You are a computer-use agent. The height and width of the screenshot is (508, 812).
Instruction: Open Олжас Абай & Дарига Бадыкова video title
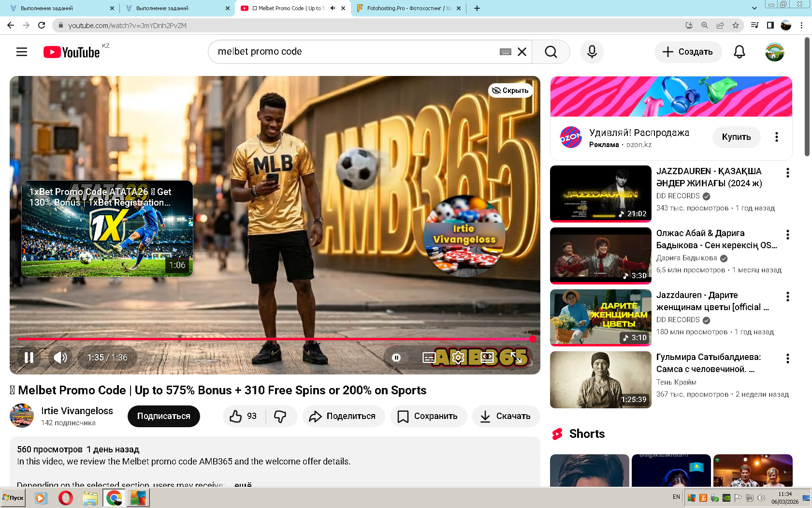tap(717, 239)
